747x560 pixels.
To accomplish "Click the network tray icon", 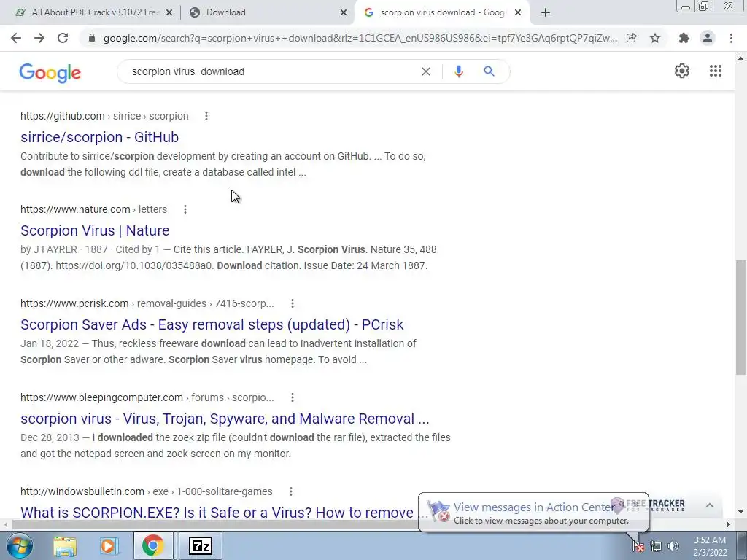I will pyautogui.click(x=656, y=546).
